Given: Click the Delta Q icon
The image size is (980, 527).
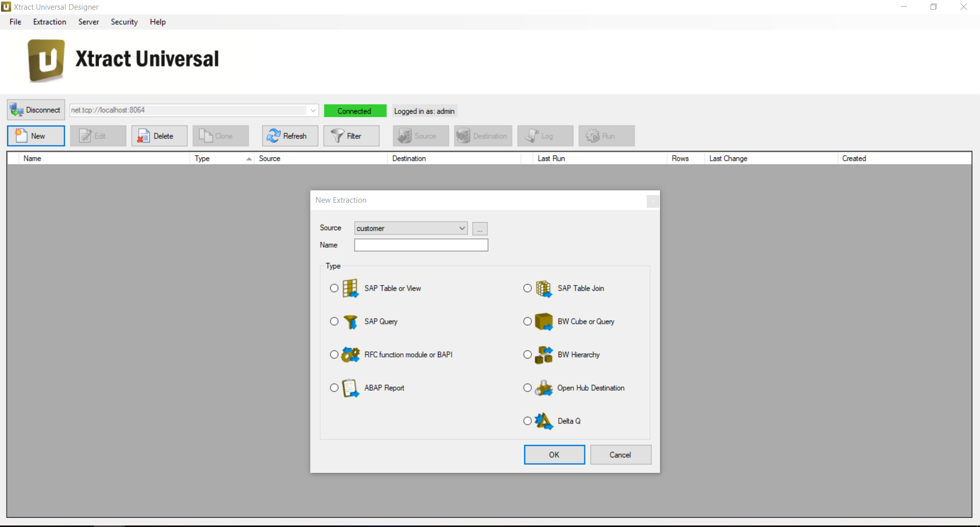Looking at the screenshot, I should (x=544, y=421).
